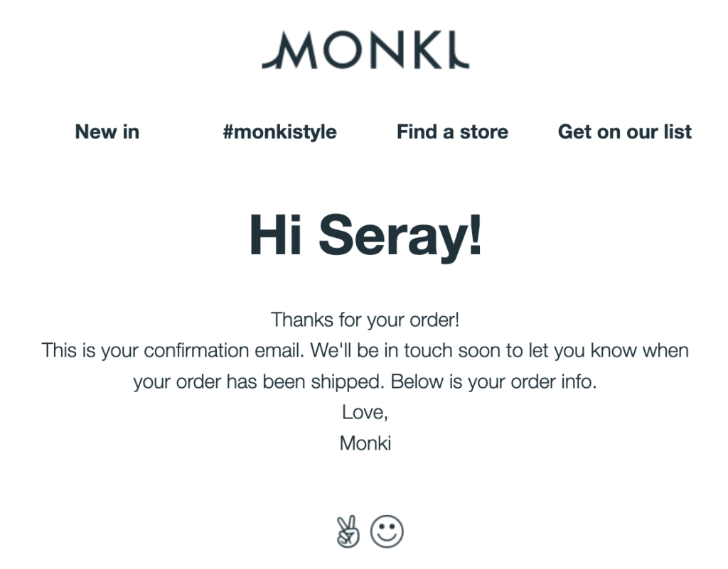Click the New in navigation link

[107, 131]
